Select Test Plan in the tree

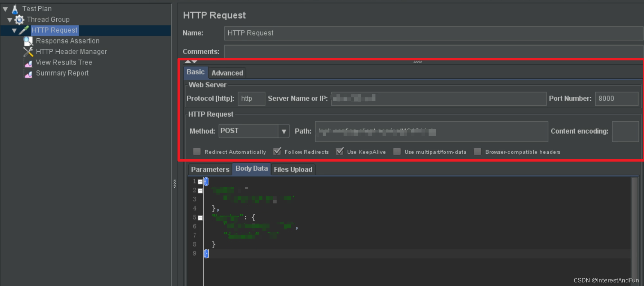coord(37,9)
